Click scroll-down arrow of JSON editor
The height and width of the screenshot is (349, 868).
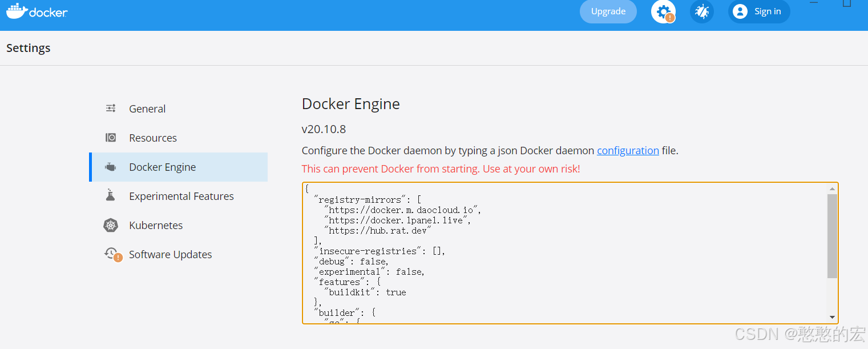[x=833, y=317]
